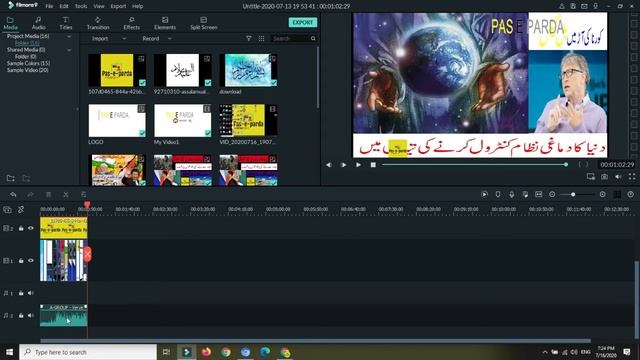Select the yellow Pas-e-parda 107d0465 thumbnail

(117, 70)
